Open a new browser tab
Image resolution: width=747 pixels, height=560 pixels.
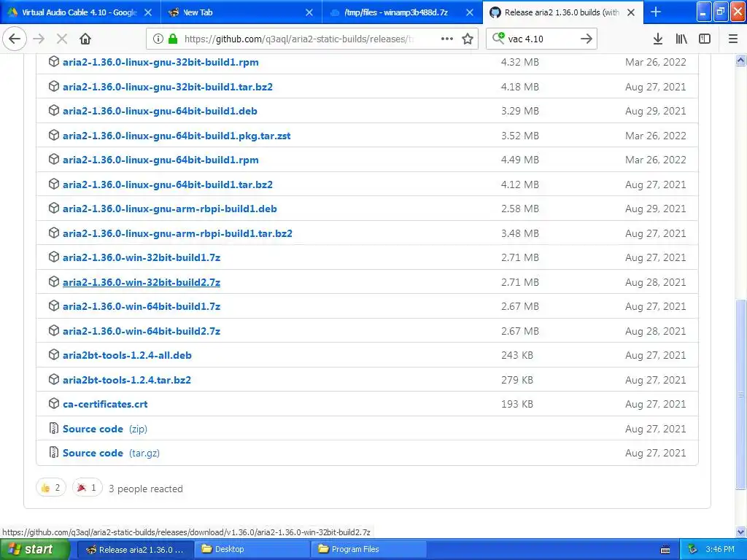coord(656,12)
